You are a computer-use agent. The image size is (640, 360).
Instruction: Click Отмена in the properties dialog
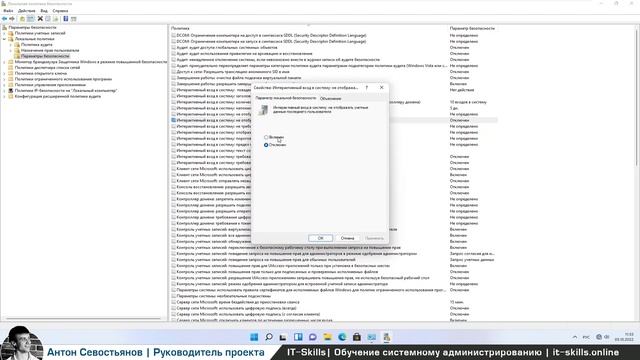pos(347,238)
